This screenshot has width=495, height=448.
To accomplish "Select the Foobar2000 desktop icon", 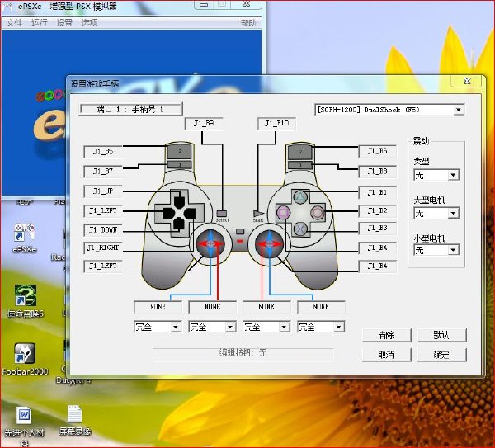I will pyautogui.click(x=25, y=359).
